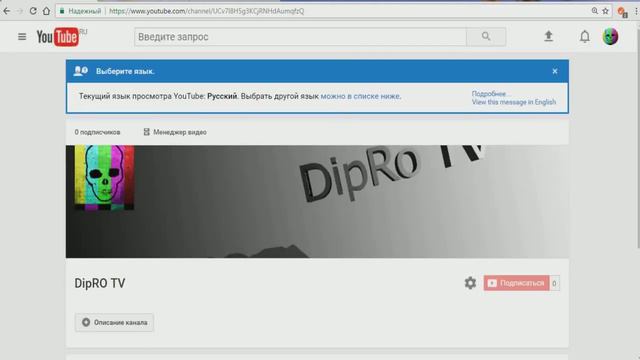Click the red 'Подписаться' button
640x360 pixels.
click(x=516, y=283)
